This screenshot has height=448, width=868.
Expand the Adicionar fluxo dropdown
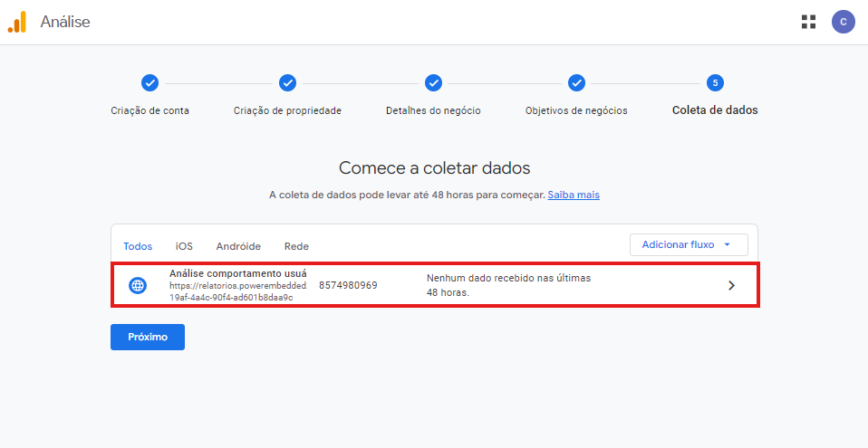[x=688, y=245]
